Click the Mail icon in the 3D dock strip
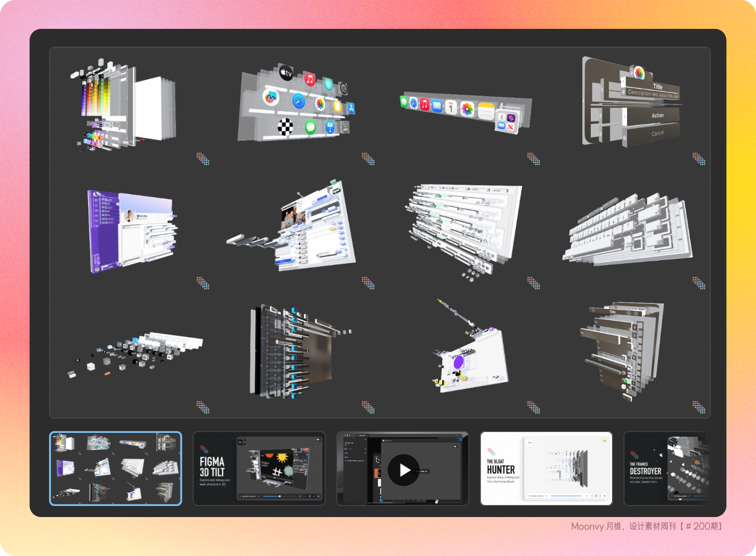This screenshot has height=556, width=756. pos(437,105)
